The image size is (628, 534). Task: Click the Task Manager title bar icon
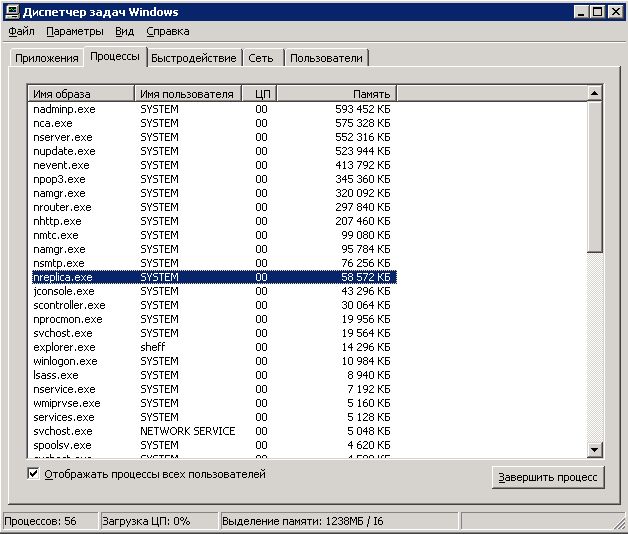[11, 12]
